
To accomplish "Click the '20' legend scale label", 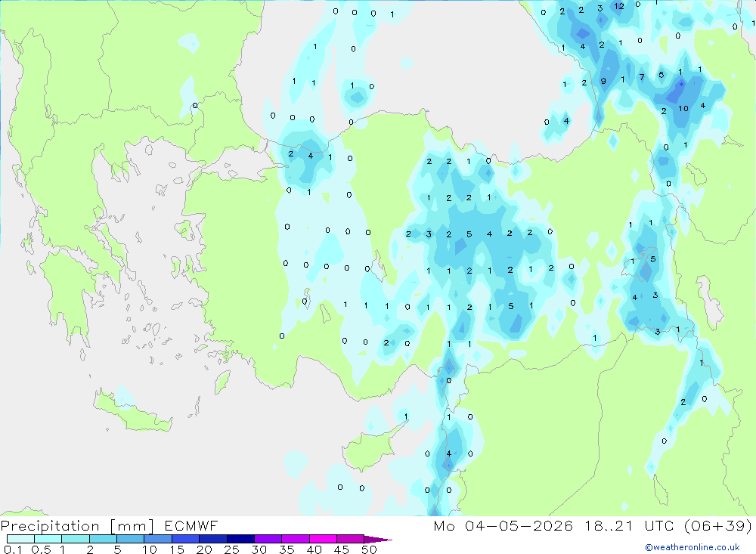I will pyautogui.click(x=204, y=549).
